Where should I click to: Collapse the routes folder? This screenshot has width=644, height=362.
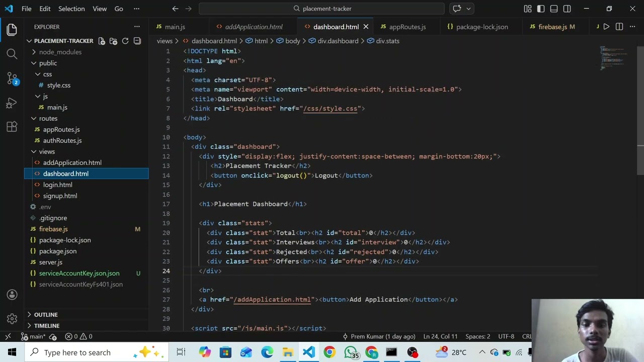pyautogui.click(x=48, y=118)
